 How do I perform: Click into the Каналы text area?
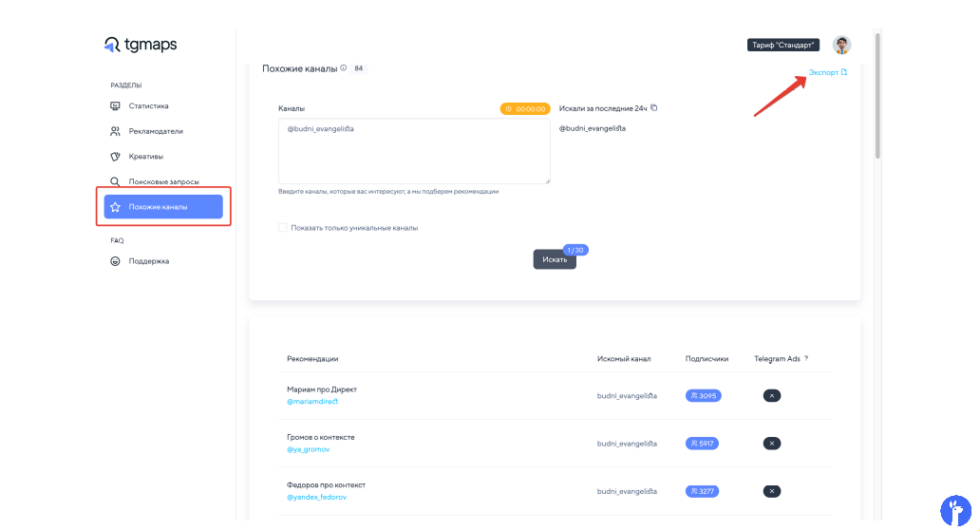pyautogui.click(x=414, y=152)
